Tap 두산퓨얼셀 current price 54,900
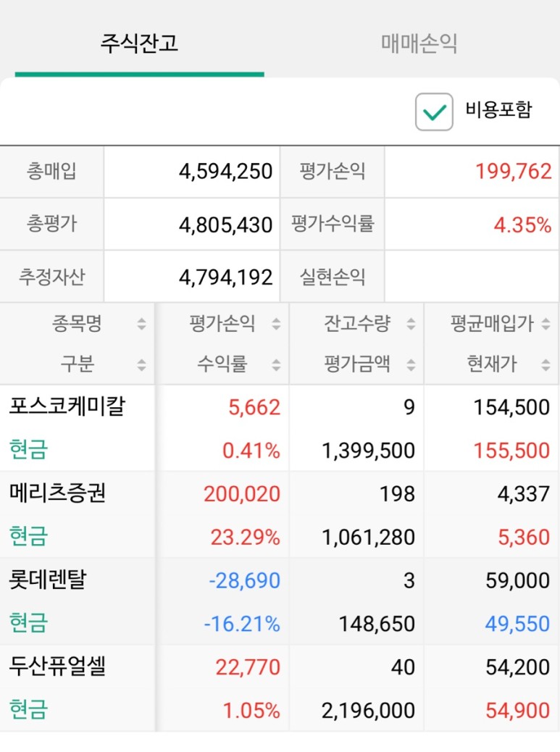Screen dimensions: 560x752 (518, 711)
